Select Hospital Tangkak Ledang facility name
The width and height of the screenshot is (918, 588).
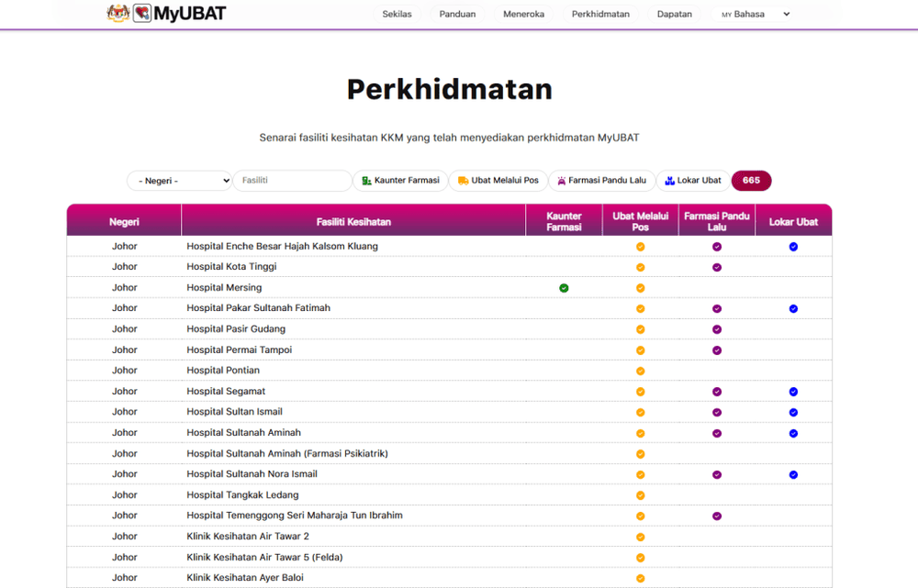(242, 495)
